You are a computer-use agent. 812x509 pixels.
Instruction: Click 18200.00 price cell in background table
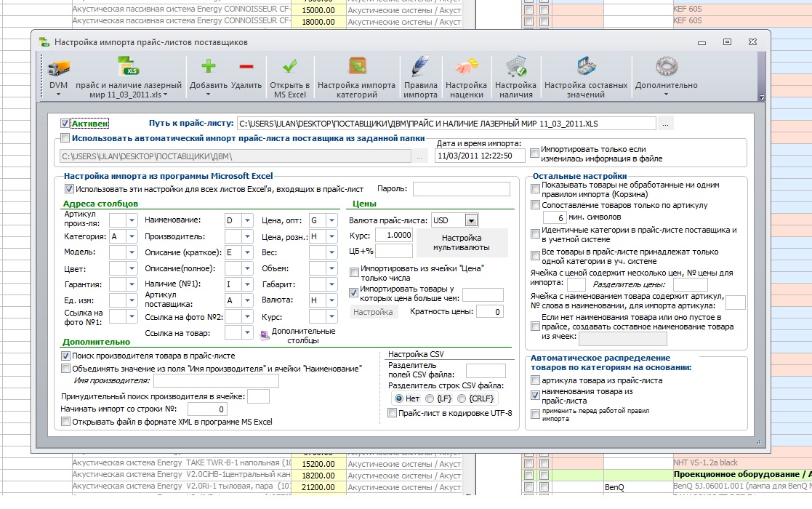pyautogui.click(x=318, y=476)
